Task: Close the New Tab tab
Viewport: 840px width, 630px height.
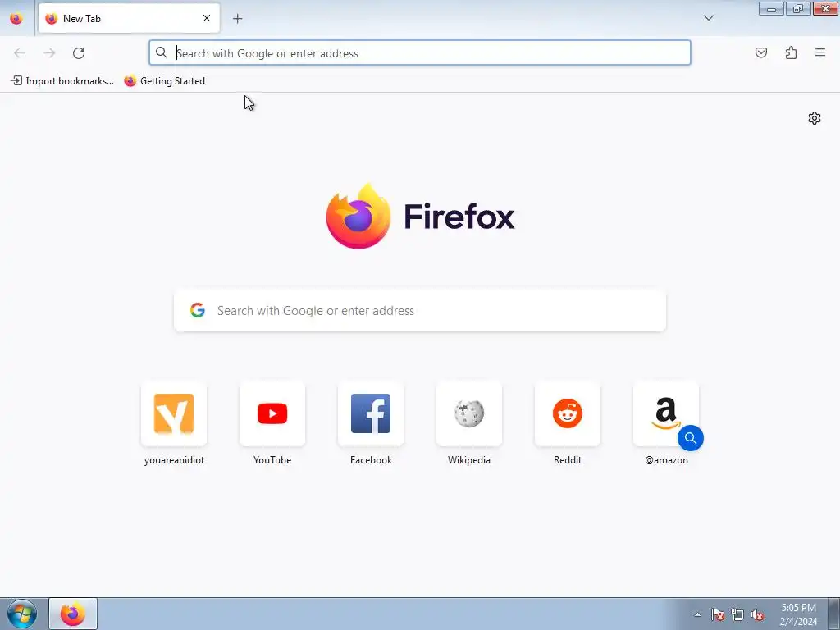Action: coord(206,18)
